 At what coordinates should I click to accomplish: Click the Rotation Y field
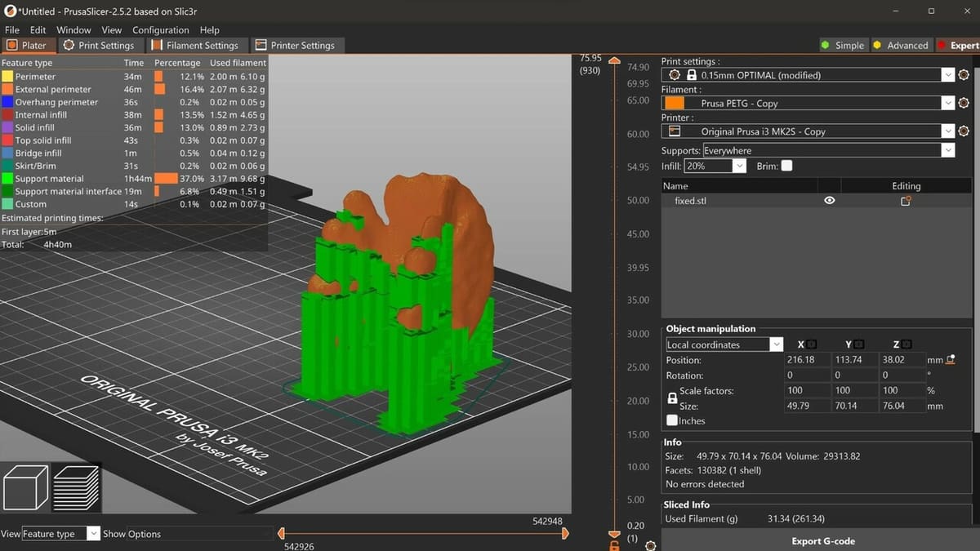point(855,375)
